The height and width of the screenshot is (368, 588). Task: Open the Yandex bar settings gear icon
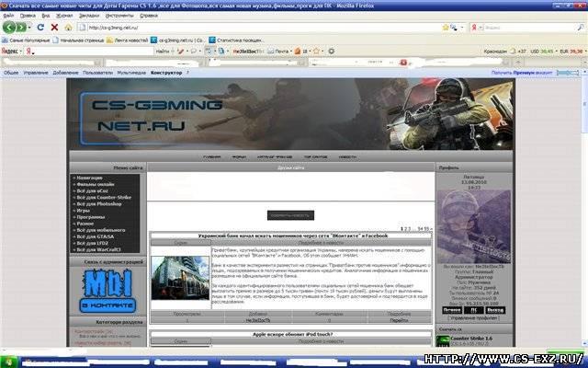332,52
